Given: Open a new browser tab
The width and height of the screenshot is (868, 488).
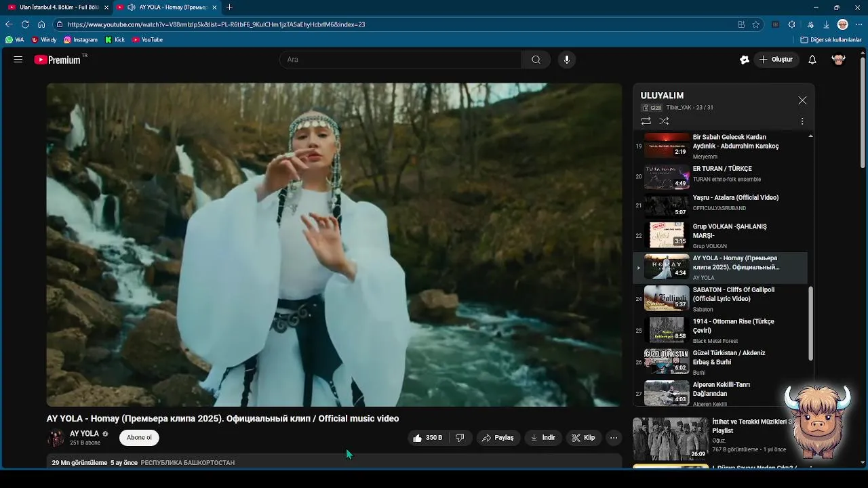Looking at the screenshot, I should [229, 7].
